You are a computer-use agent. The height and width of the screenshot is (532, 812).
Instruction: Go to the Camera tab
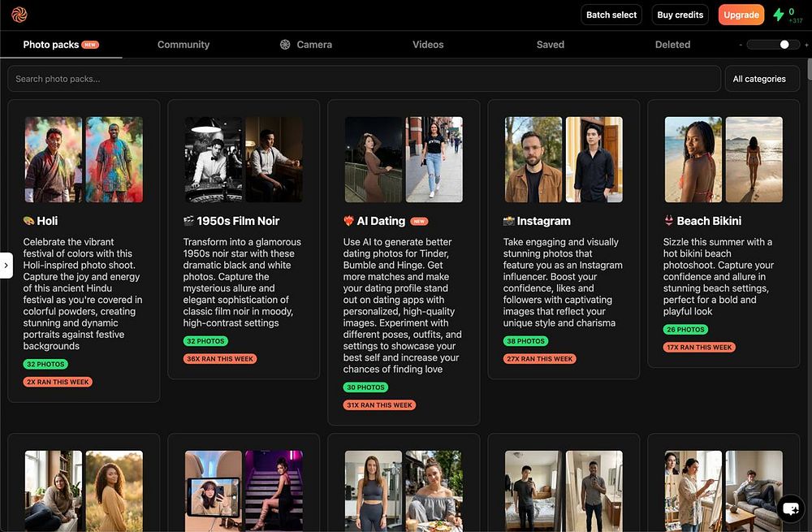point(306,45)
